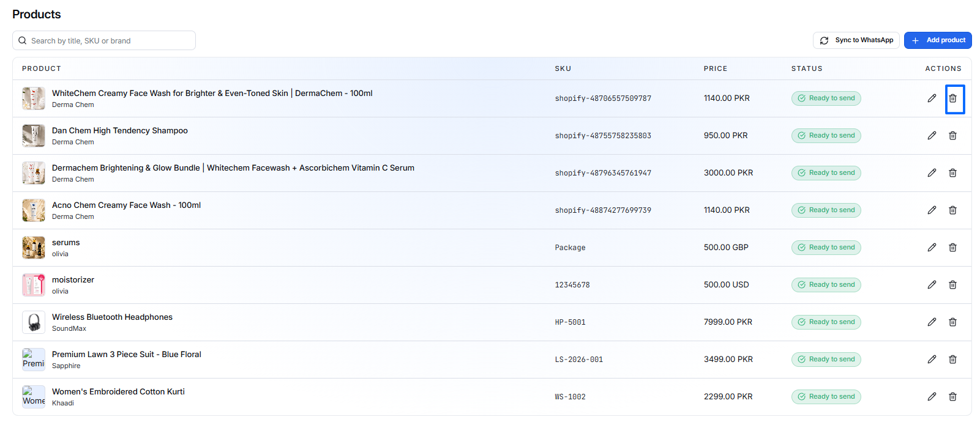Open the serums product thumbnail
Viewport: 980px width, 436px height.
coord(34,248)
